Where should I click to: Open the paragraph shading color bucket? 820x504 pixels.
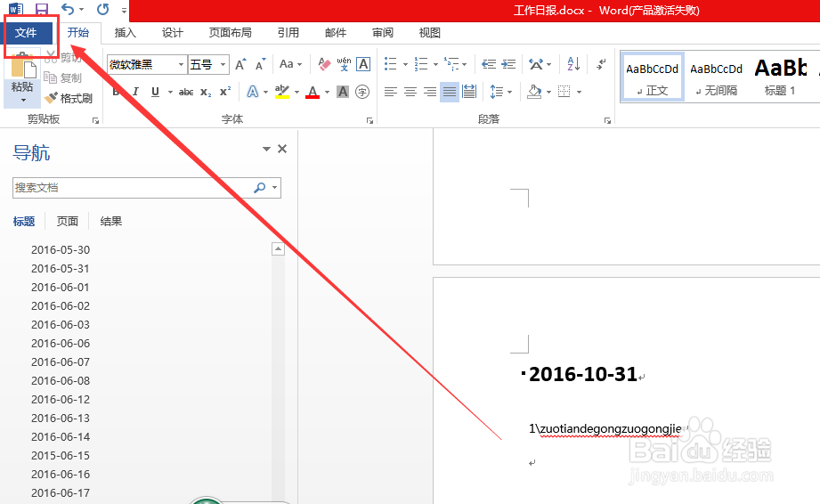534,92
